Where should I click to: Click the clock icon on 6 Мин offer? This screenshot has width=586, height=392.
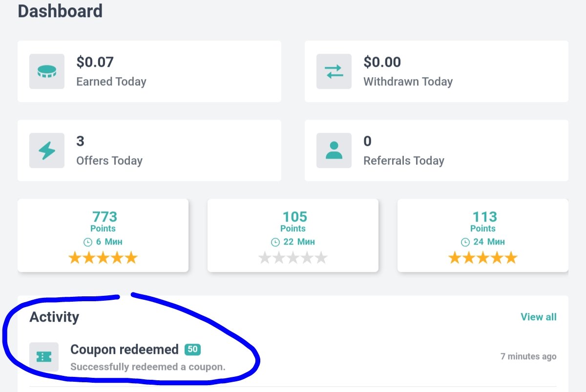[x=88, y=242]
